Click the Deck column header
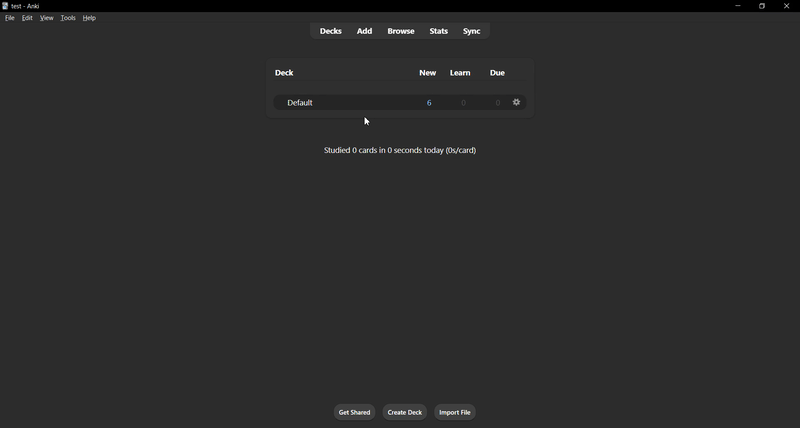 coord(284,72)
